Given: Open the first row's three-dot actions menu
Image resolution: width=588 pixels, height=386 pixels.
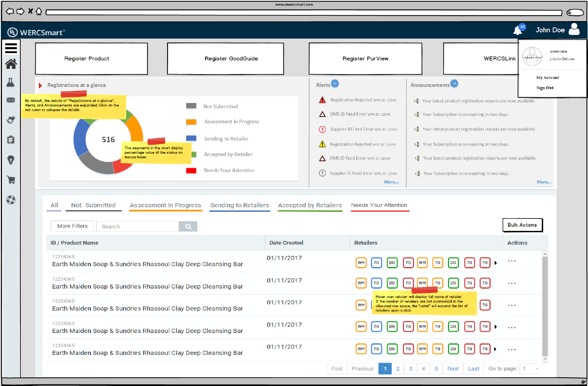Looking at the screenshot, I should (512, 261).
